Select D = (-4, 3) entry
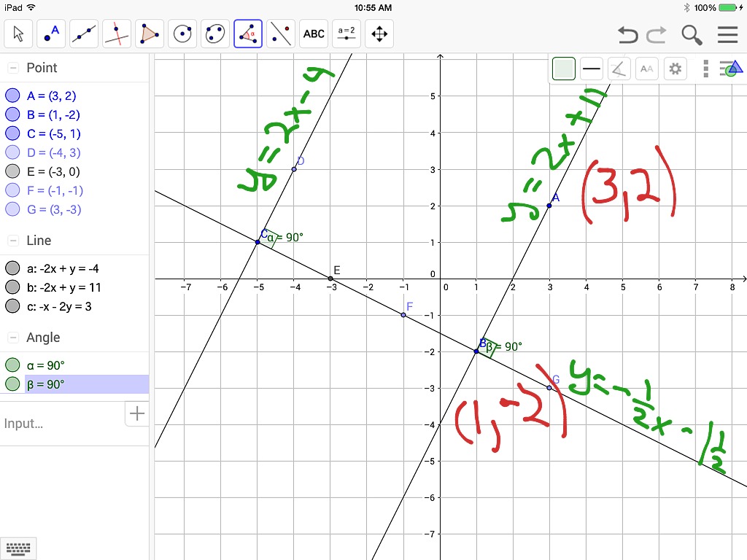The width and height of the screenshot is (747, 560). click(54, 153)
